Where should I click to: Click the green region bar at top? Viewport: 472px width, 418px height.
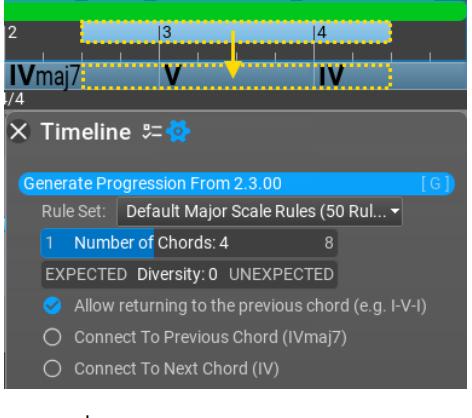[235, 11]
